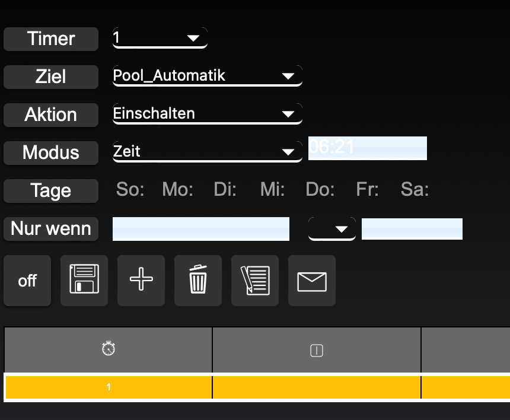510x420 pixels.
Task: Delete the timer using trash icon
Action: click(198, 281)
